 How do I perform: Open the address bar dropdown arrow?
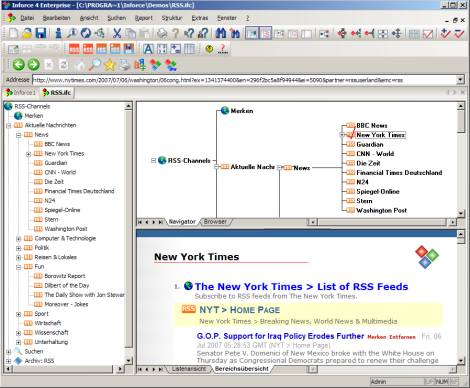(460, 80)
